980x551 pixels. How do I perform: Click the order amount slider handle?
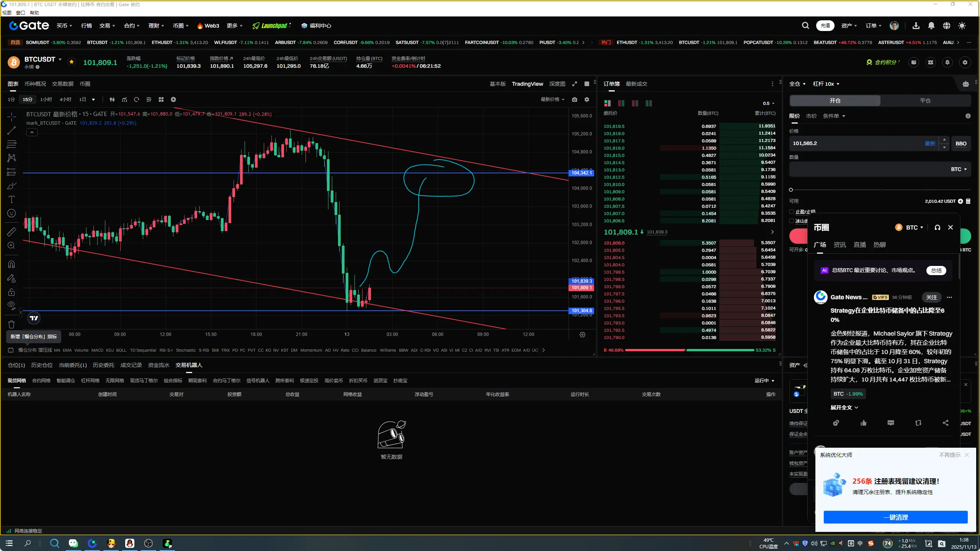791,190
